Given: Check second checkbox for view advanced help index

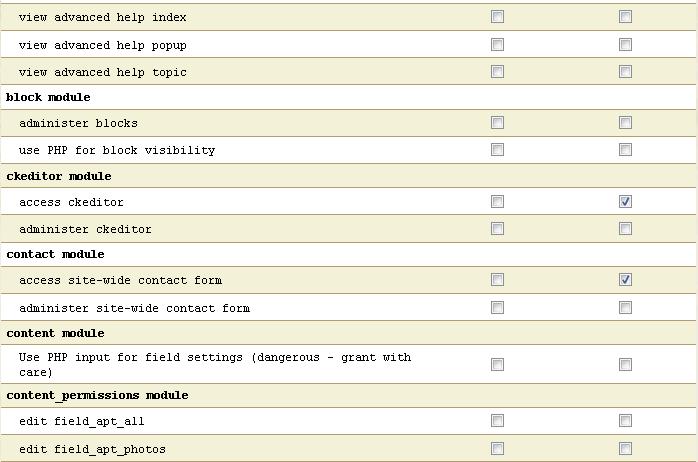Looking at the screenshot, I should (625, 17).
